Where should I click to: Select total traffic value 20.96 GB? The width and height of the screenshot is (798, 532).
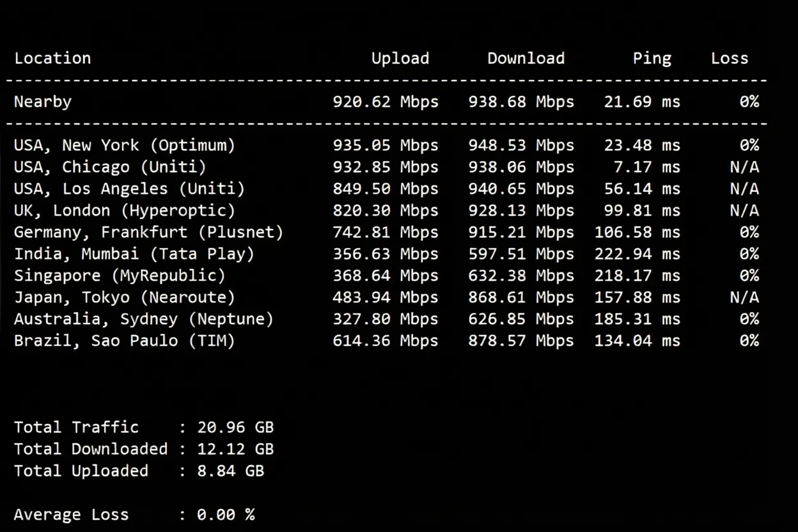point(235,427)
